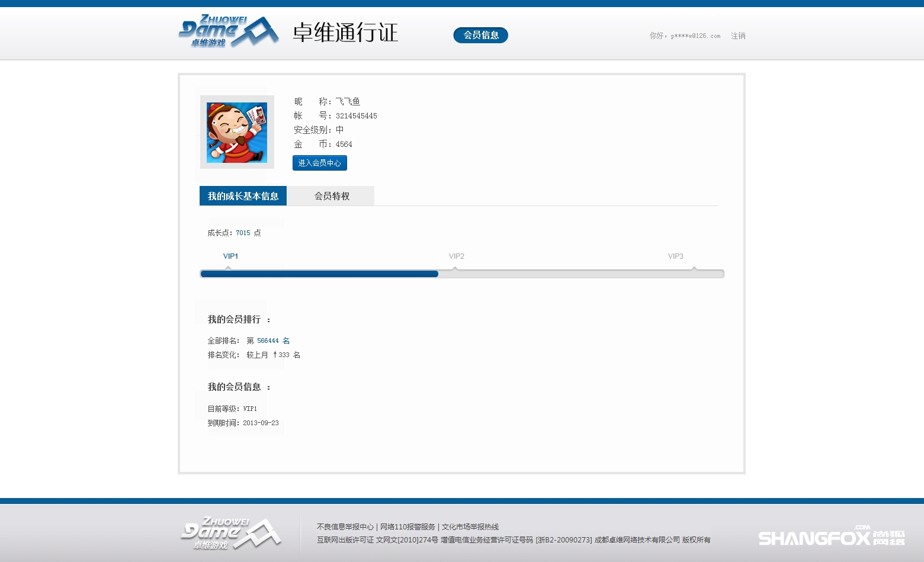Click the gold coin value 4564

(x=344, y=144)
